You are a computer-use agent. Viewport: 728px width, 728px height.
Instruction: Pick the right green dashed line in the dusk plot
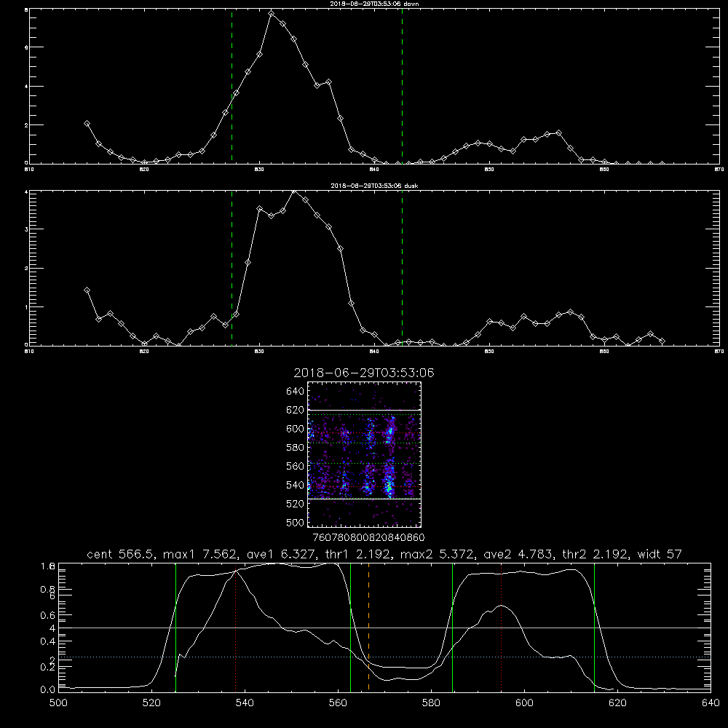[x=402, y=268]
